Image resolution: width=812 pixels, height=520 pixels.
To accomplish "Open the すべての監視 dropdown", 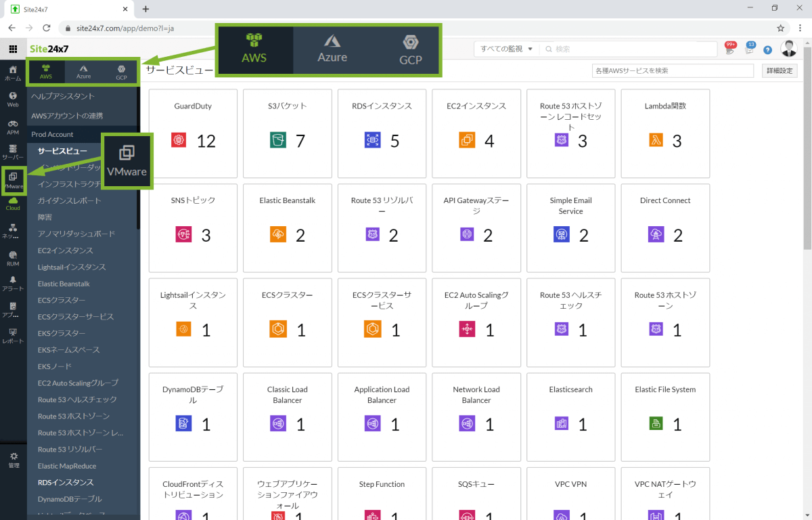I will tap(507, 49).
